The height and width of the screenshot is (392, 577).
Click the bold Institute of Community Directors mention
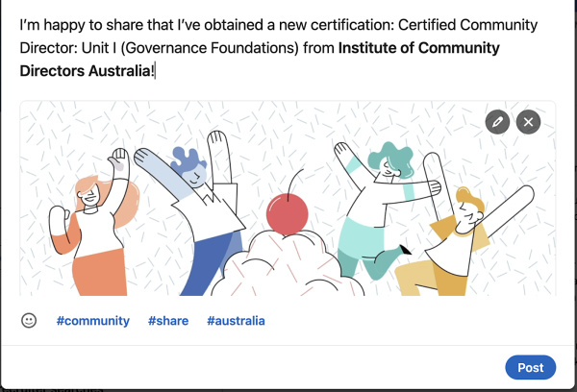[x=423, y=47]
